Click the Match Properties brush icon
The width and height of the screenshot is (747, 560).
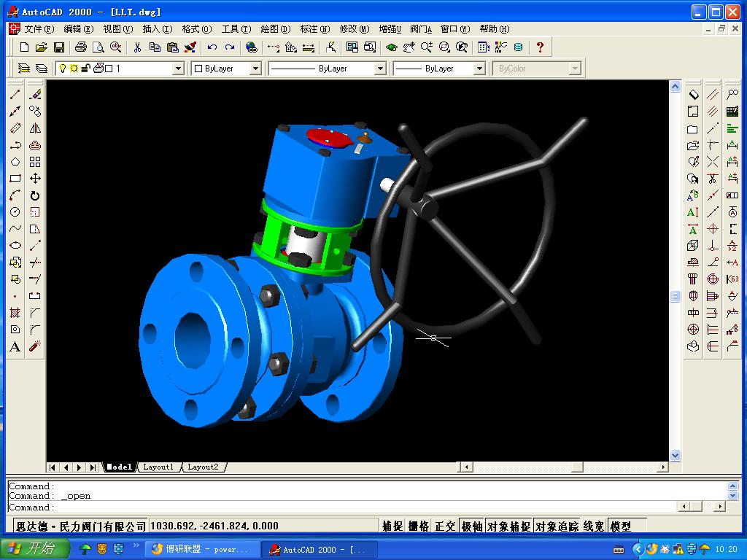pos(190,47)
